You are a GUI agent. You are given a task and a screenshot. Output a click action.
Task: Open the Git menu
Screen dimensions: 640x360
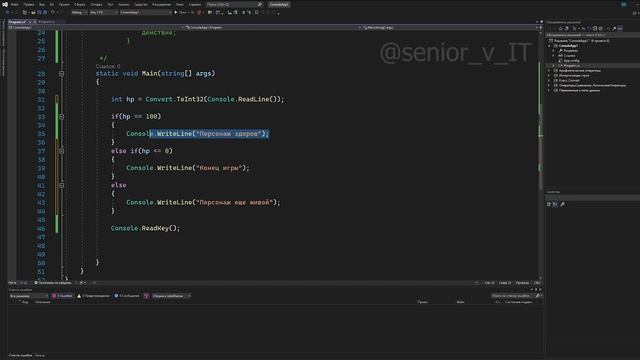pos(51,4)
